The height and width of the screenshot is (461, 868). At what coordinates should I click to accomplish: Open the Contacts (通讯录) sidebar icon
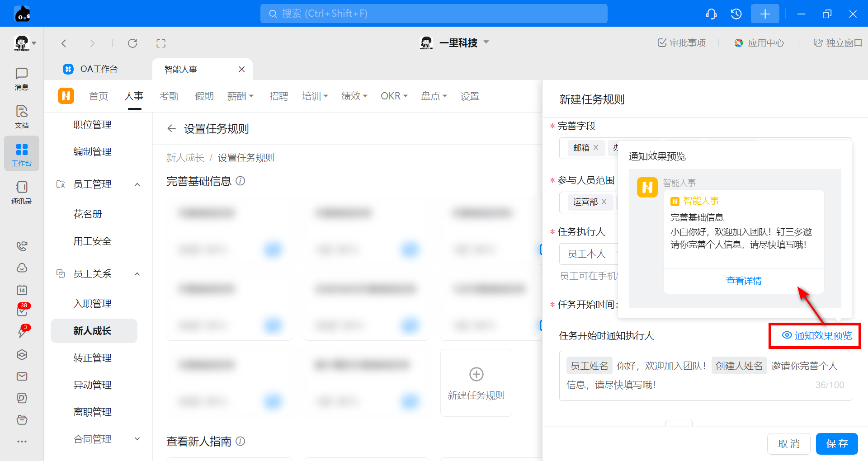21,192
